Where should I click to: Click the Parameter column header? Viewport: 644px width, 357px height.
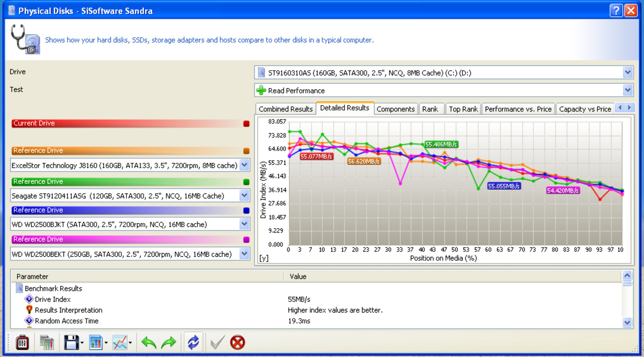(x=148, y=277)
